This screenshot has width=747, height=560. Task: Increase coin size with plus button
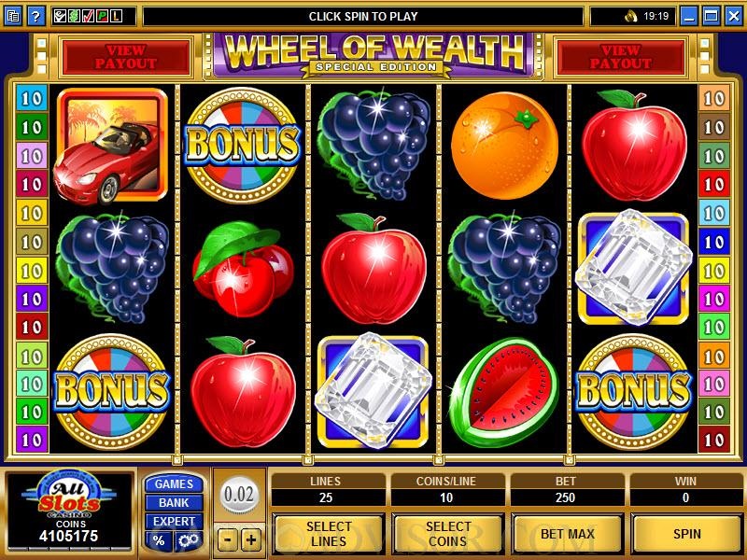click(251, 539)
